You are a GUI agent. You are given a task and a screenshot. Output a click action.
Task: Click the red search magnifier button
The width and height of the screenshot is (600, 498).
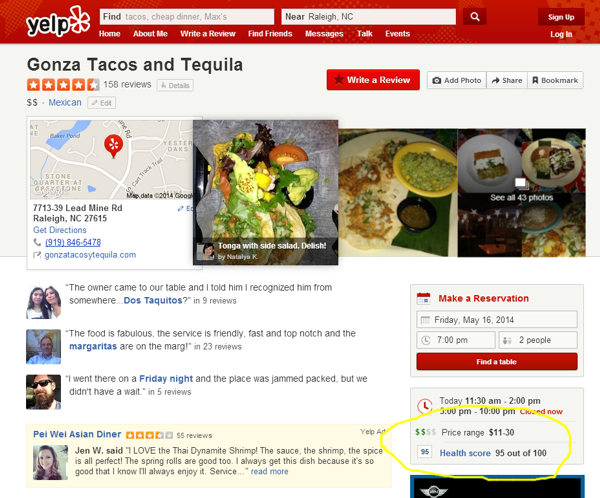(x=474, y=17)
